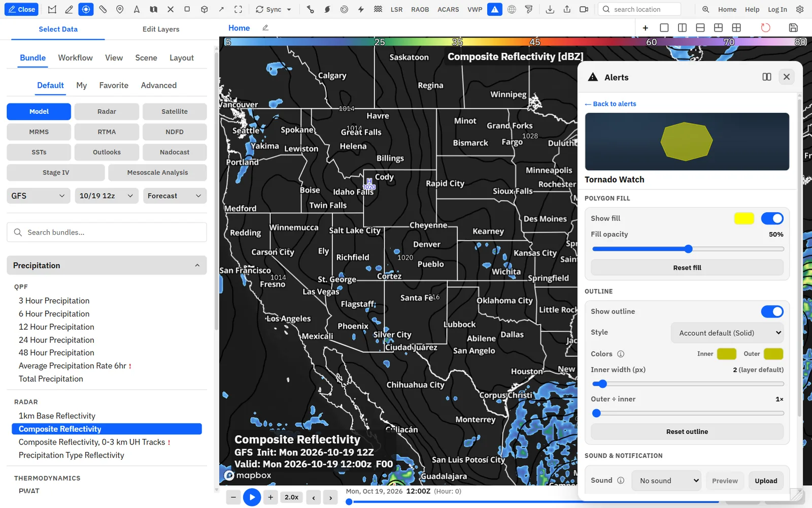The height and width of the screenshot is (508, 812).
Task: Switch to the Edit Layers tab
Action: 161,29
